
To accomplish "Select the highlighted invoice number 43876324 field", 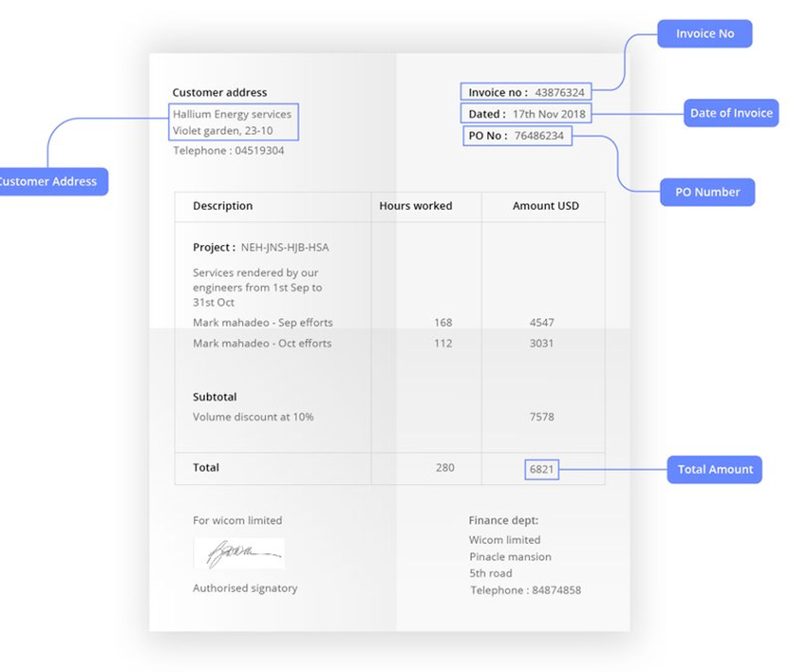I will point(525,92).
